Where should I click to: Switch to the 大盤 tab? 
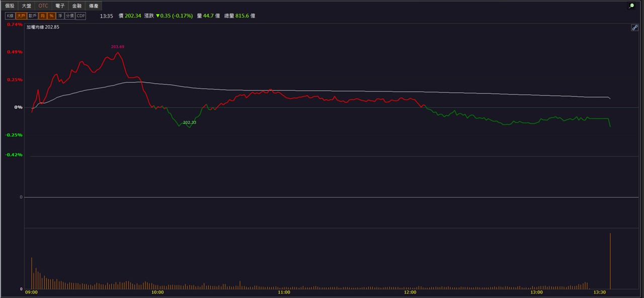click(x=26, y=6)
